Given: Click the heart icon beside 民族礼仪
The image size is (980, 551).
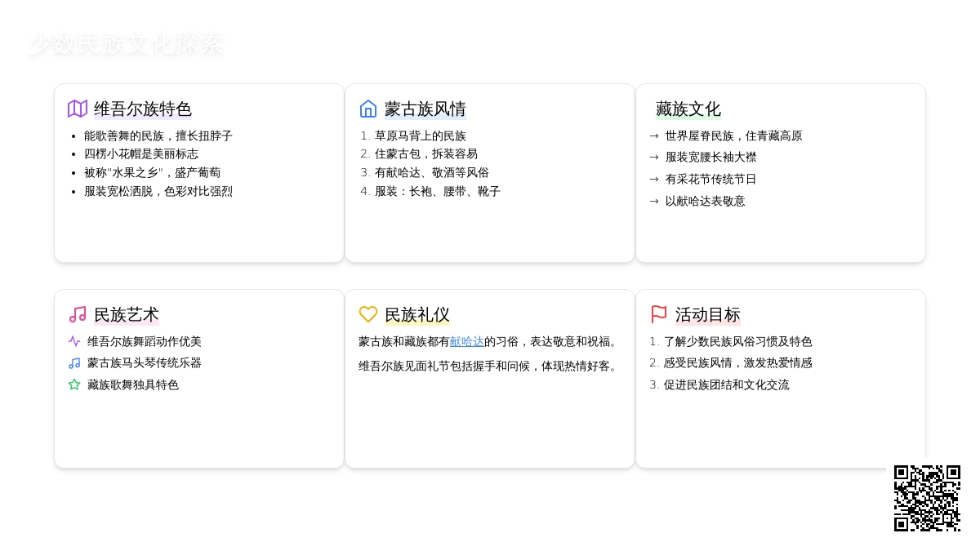Looking at the screenshot, I should [x=368, y=314].
